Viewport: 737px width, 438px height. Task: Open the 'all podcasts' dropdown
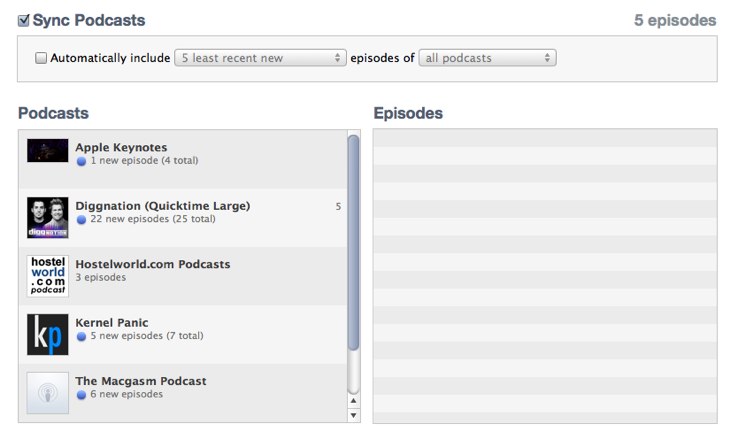487,58
